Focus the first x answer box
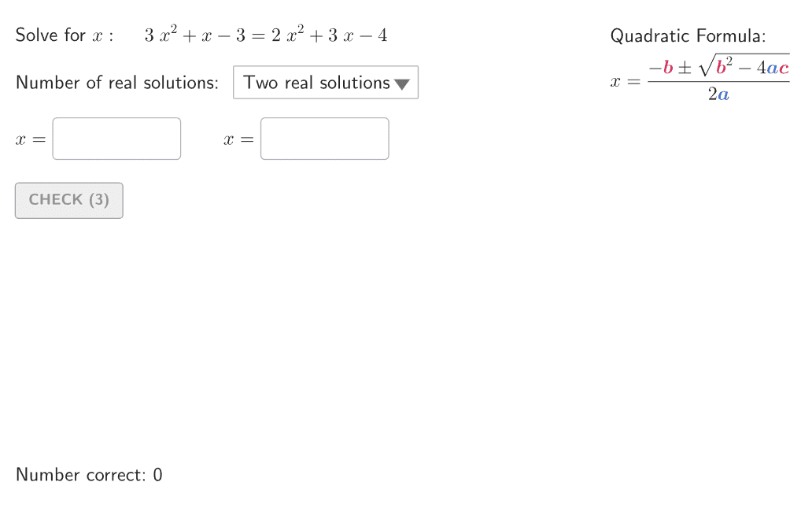The image size is (812, 508). click(116, 139)
